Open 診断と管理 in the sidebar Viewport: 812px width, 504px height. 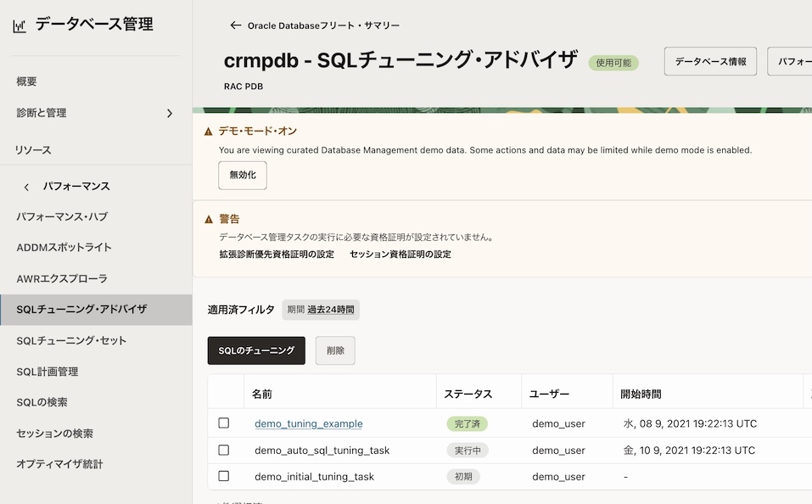[42, 112]
